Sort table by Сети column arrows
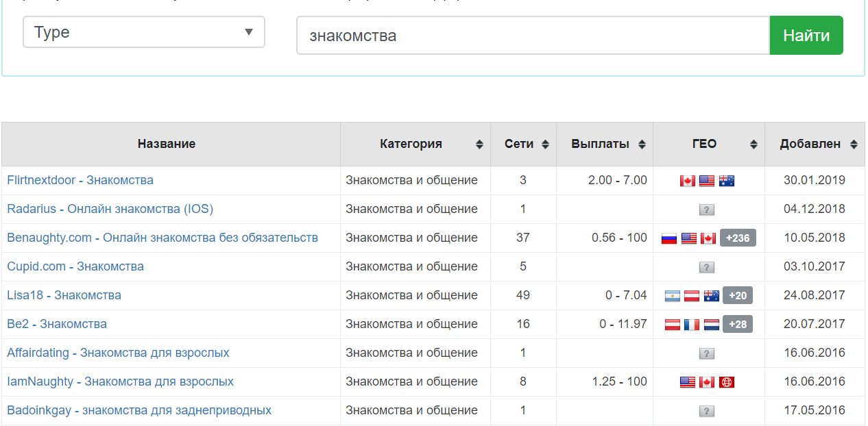The width and height of the screenshot is (868, 426). (x=545, y=145)
